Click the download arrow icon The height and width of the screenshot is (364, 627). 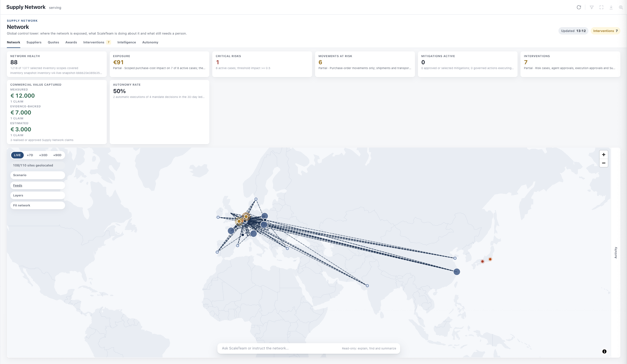611,7
